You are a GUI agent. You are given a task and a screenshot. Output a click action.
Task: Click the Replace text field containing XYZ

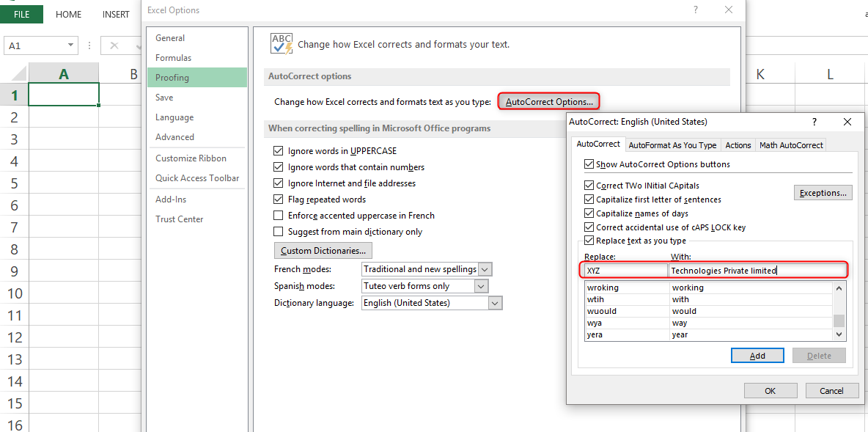click(x=625, y=271)
